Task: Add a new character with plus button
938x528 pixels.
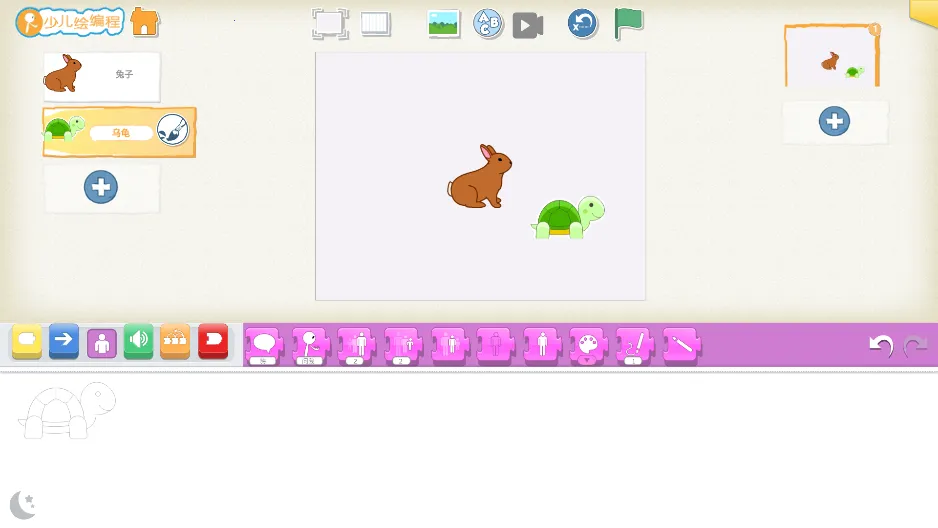Action: click(100, 187)
